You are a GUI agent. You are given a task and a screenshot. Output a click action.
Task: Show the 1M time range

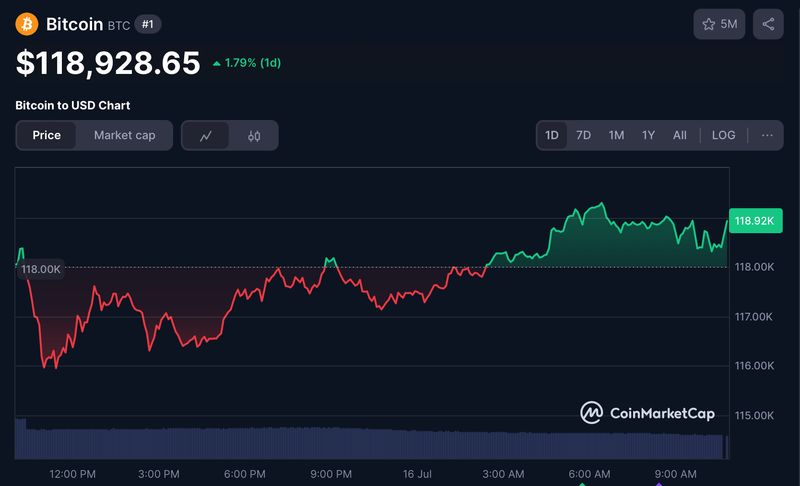tap(616, 135)
